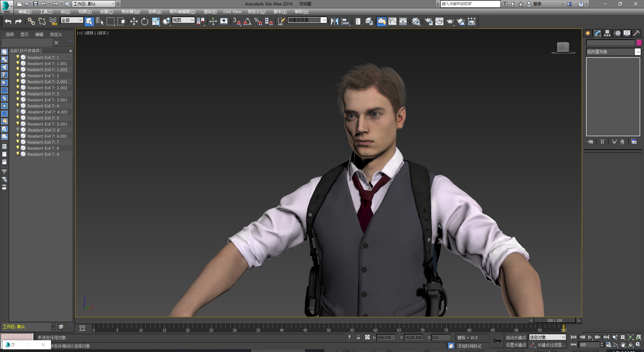Image resolution: width=644 pixels, height=352 pixels.
Task: Open the 工具(T) menu
Action: point(46,12)
